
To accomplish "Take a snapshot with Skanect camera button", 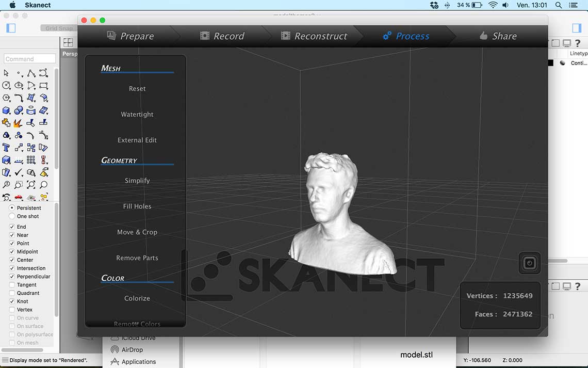I will tap(529, 263).
